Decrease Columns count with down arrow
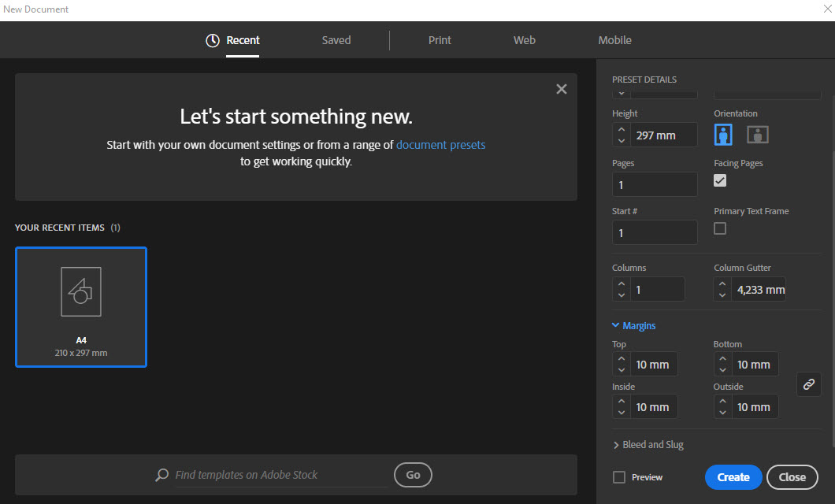Image resolution: width=835 pixels, height=504 pixels. click(x=622, y=295)
